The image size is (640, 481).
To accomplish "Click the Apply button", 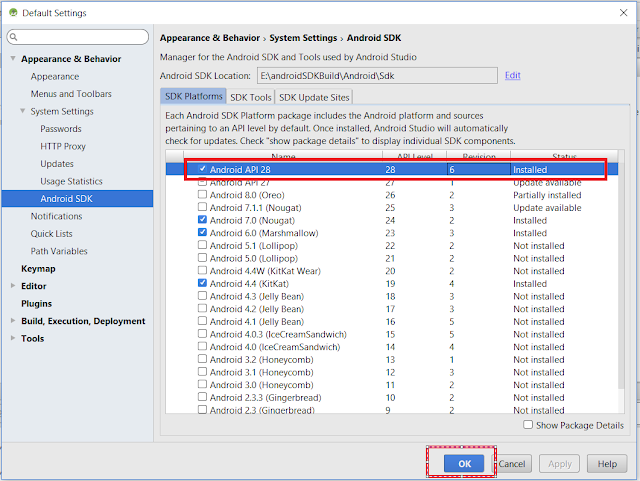I will tap(560, 463).
